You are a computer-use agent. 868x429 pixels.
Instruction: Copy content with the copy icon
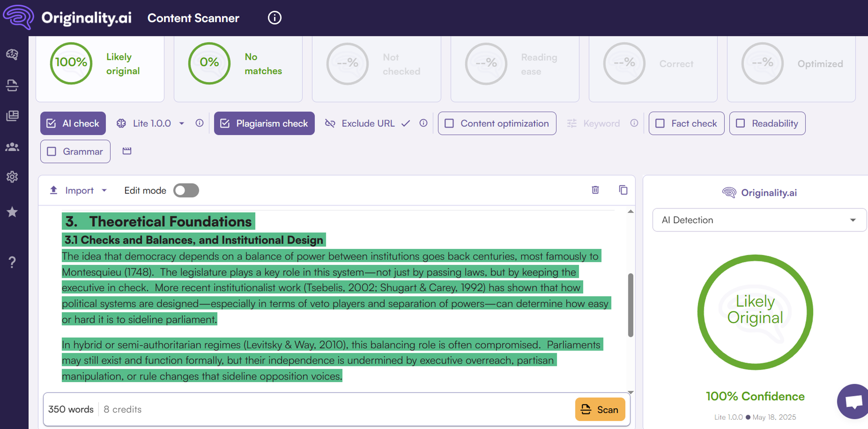tap(623, 190)
